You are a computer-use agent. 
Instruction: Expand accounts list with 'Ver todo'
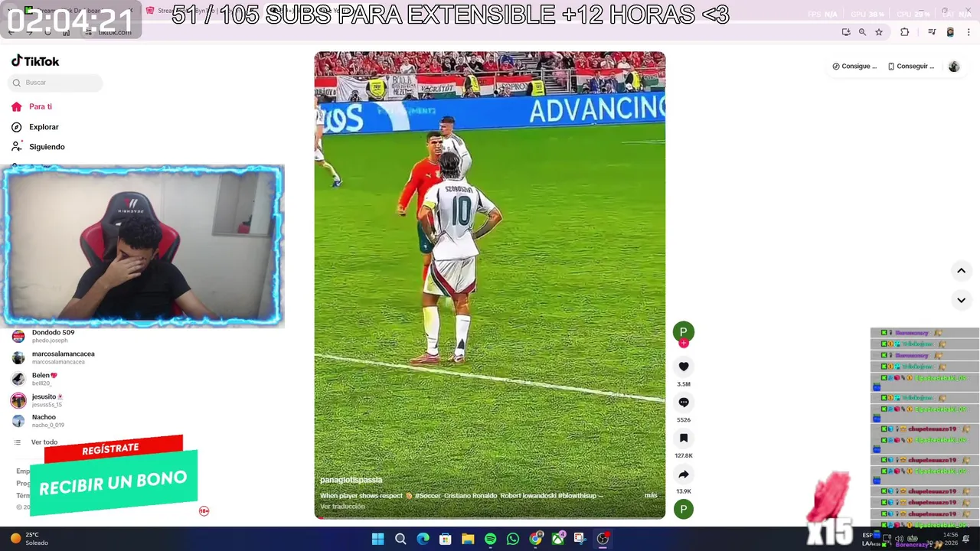point(36,442)
